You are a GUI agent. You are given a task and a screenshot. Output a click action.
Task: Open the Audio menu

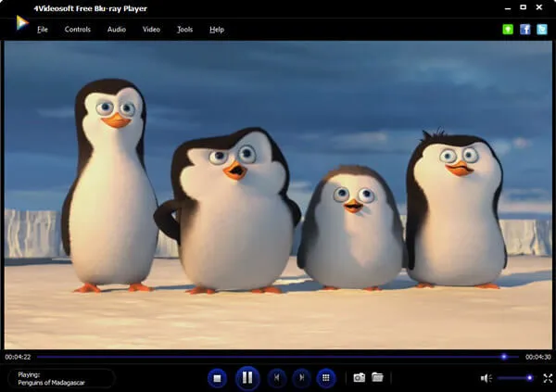coord(117,30)
